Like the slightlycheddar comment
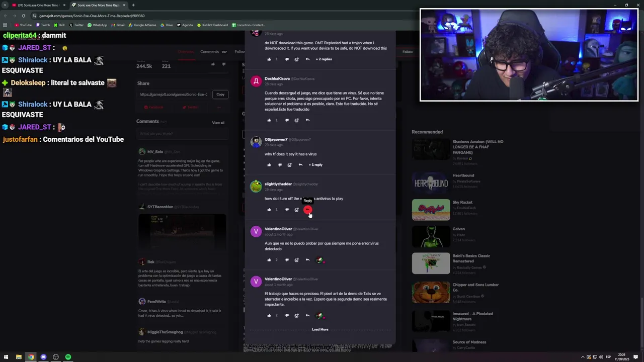The width and height of the screenshot is (644, 362). pyautogui.click(x=269, y=210)
